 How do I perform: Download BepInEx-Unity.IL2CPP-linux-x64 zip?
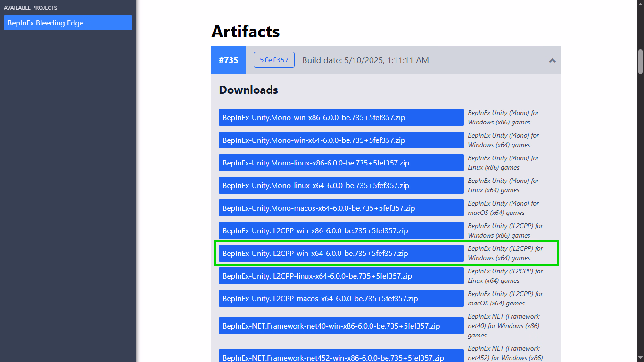tap(341, 276)
